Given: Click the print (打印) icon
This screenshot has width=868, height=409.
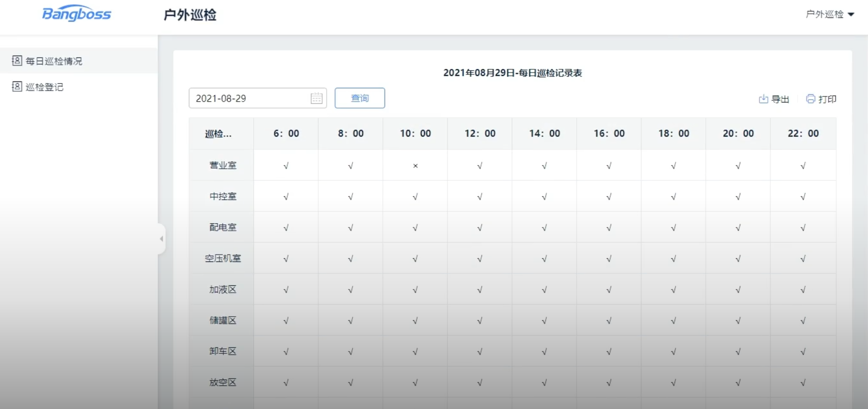Looking at the screenshot, I should point(811,99).
